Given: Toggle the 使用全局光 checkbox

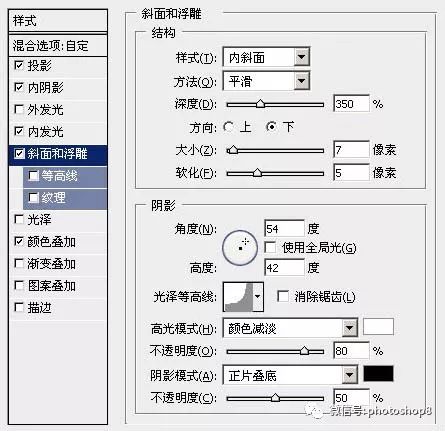Looking at the screenshot, I should pos(270,248).
